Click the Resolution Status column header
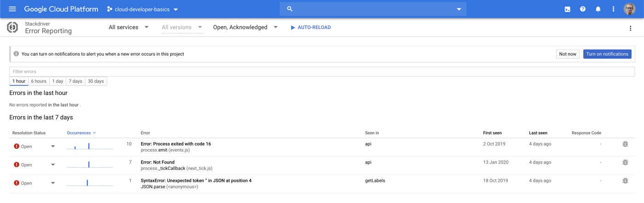This screenshot has height=203, width=644. (x=29, y=133)
